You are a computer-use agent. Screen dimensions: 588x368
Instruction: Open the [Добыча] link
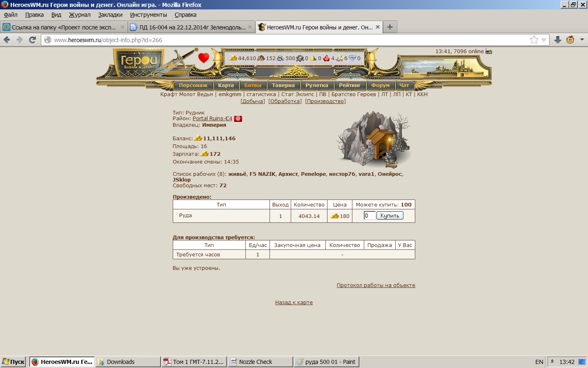[253, 101]
